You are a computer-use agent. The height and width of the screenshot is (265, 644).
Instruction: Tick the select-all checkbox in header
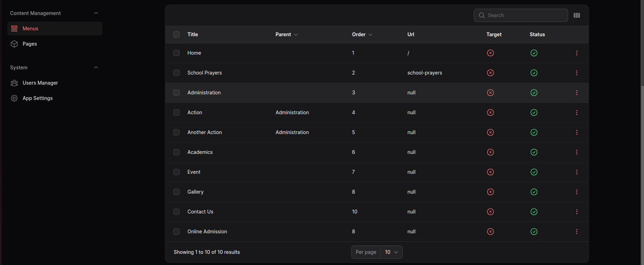(x=176, y=34)
